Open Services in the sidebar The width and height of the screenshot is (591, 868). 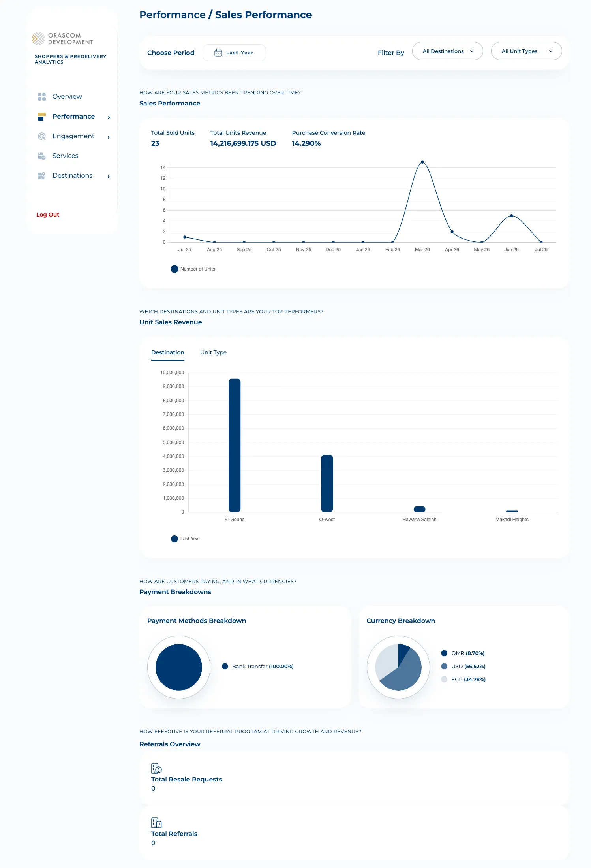(x=65, y=156)
